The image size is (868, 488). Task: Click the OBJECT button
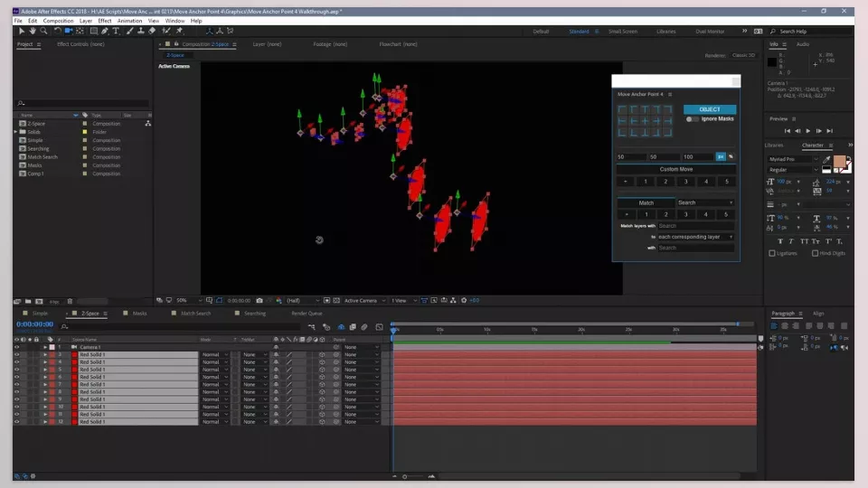coord(710,109)
